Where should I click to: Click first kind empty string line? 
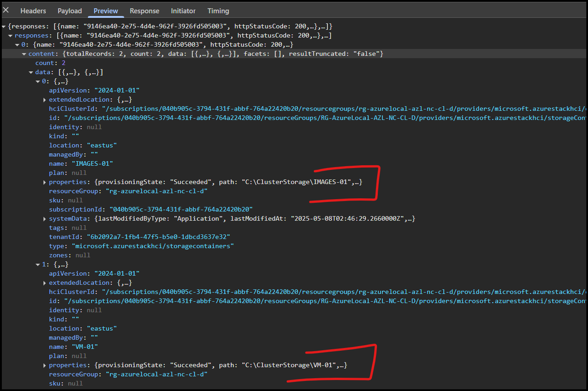64,136
